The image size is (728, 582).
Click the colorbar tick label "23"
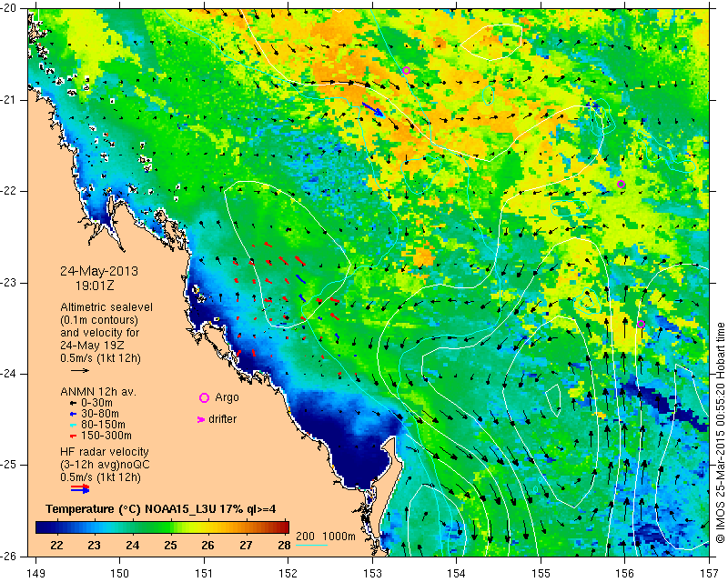tap(95, 546)
